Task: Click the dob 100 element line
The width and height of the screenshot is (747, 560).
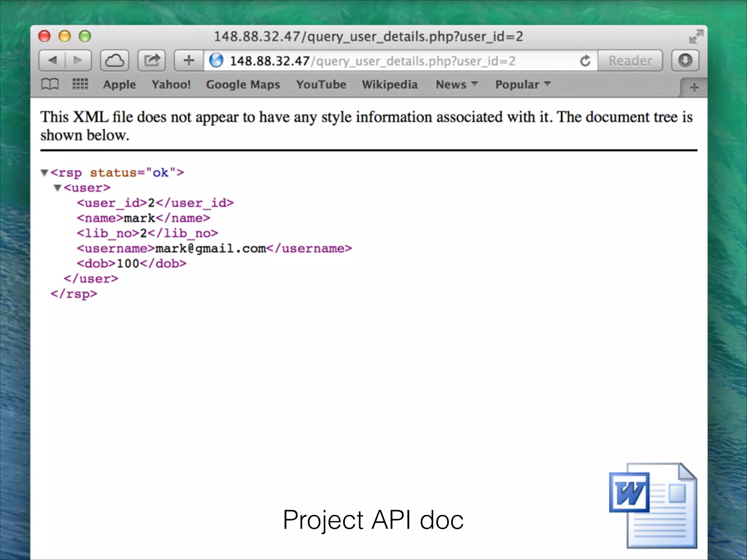Action: tap(131, 264)
